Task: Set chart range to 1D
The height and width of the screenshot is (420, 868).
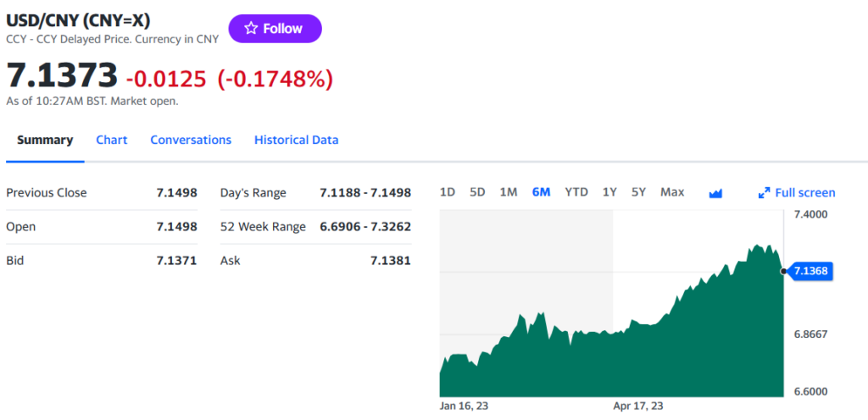Action: click(x=448, y=192)
